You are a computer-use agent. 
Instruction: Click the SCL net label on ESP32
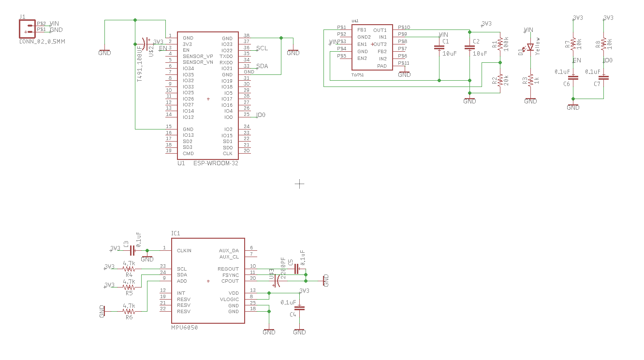point(262,48)
